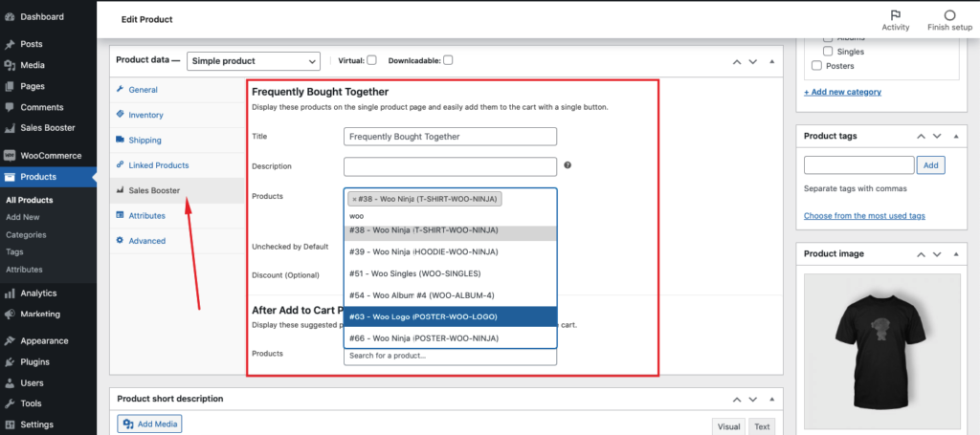Click the Frequently Bought Together title field
The image size is (980, 435).
tap(450, 137)
